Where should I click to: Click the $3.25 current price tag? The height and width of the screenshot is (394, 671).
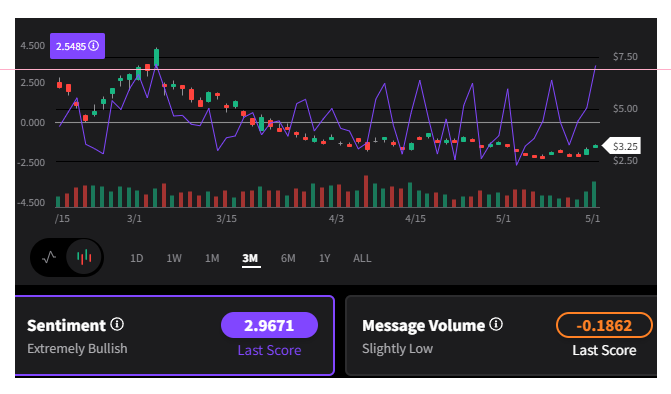pos(622,146)
